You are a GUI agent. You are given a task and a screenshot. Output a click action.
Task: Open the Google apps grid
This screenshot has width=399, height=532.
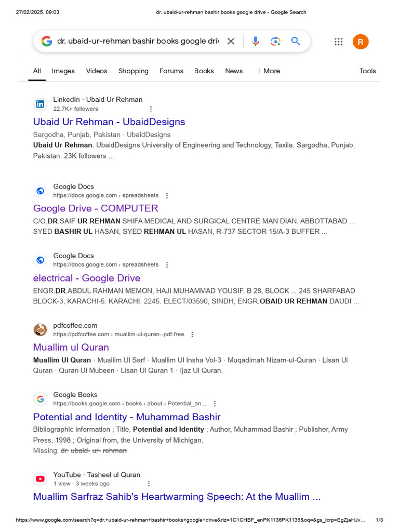click(338, 42)
